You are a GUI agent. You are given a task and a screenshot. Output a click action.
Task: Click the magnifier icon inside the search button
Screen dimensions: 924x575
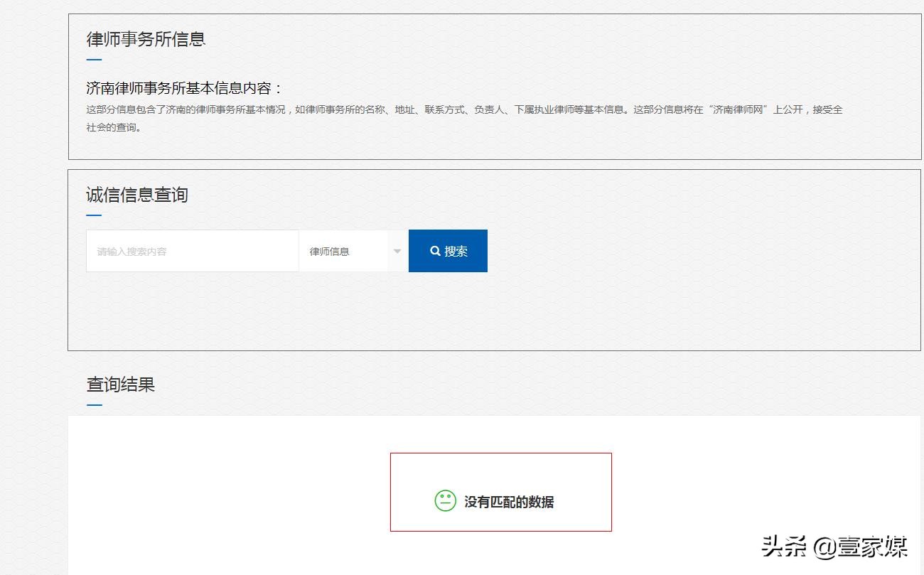[435, 250]
